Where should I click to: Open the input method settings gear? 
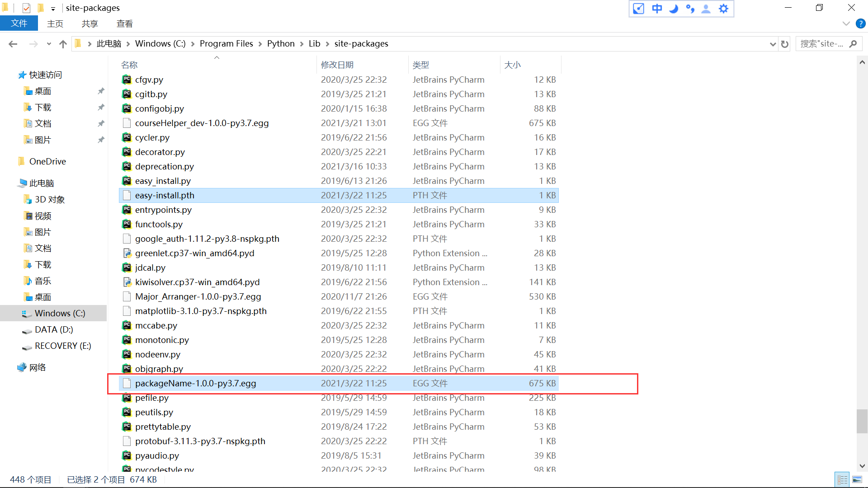(724, 8)
